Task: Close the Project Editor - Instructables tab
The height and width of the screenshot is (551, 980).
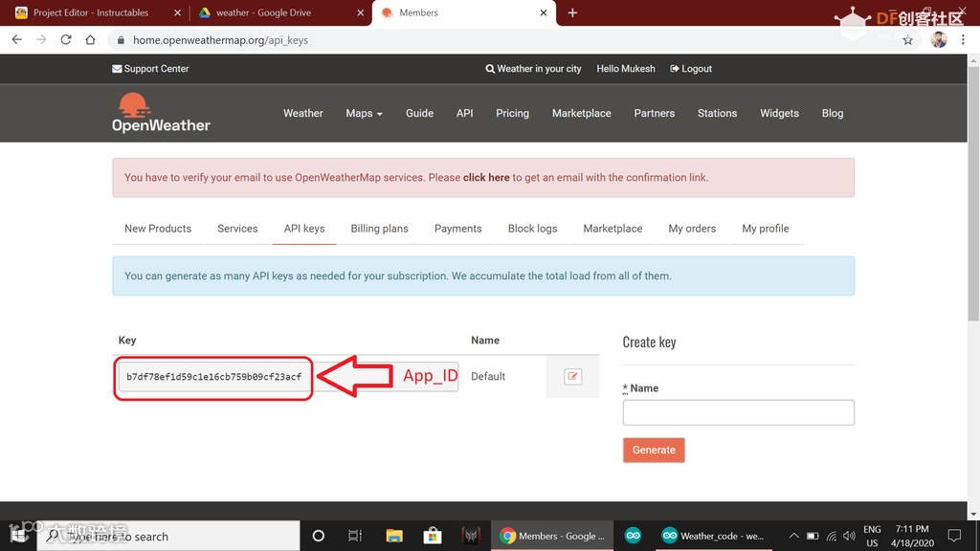Action: pyautogui.click(x=177, y=12)
